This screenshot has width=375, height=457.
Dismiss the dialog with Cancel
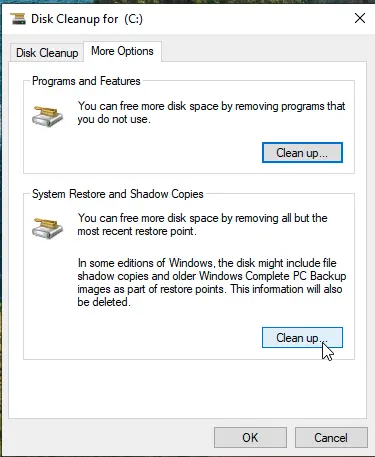point(331,437)
